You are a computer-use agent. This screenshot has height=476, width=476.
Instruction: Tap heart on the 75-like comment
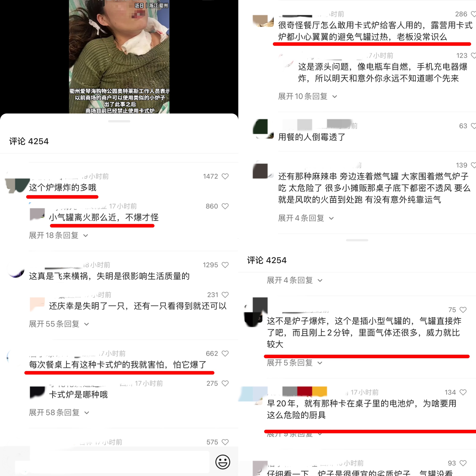click(463, 310)
